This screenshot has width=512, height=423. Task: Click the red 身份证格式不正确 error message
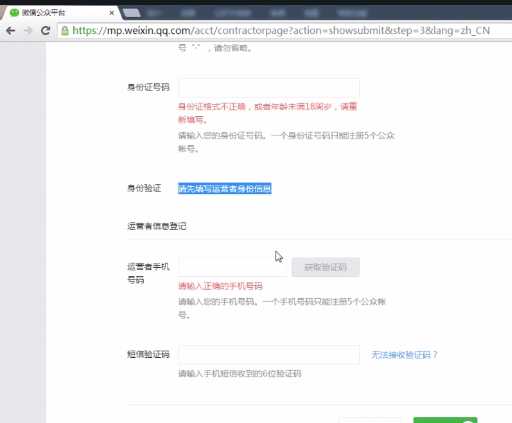(x=267, y=113)
